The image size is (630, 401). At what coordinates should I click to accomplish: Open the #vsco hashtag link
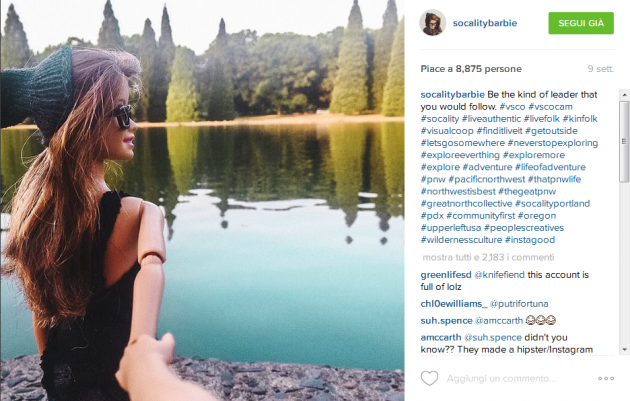[x=512, y=106]
